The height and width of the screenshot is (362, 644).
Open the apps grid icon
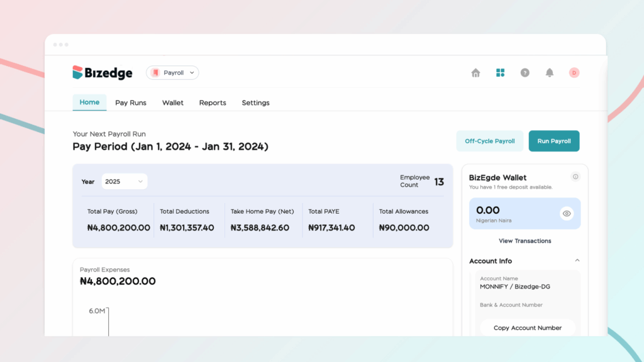[500, 73]
